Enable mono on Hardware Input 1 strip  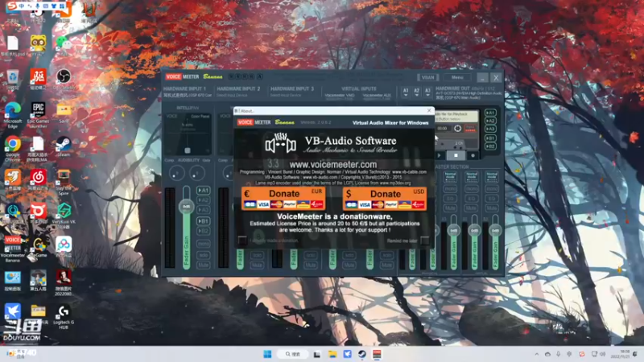[204, 244]
